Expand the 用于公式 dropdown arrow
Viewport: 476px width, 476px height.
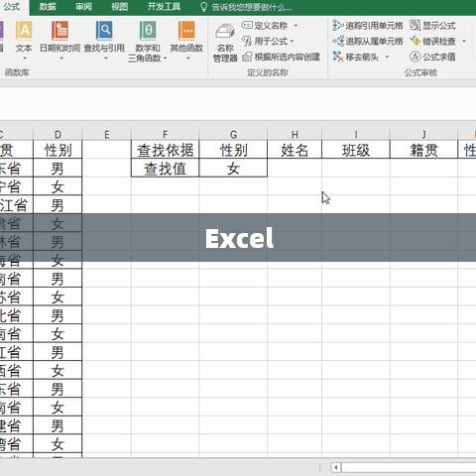click(292, 42)
